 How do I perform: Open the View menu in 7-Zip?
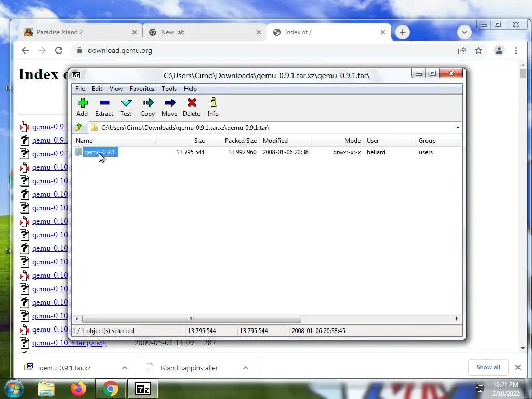point(116,88)
